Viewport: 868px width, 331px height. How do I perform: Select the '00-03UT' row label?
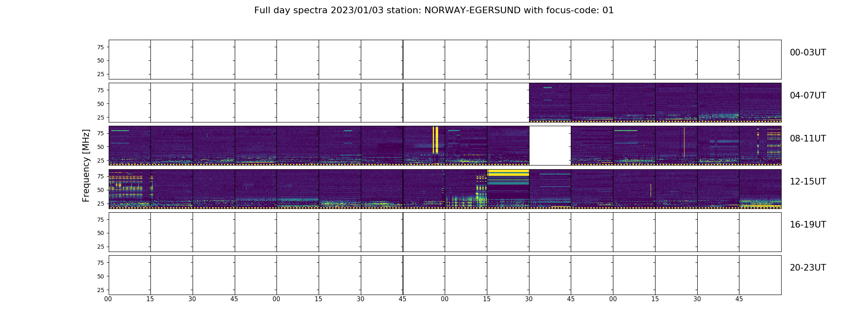[808, 53]
